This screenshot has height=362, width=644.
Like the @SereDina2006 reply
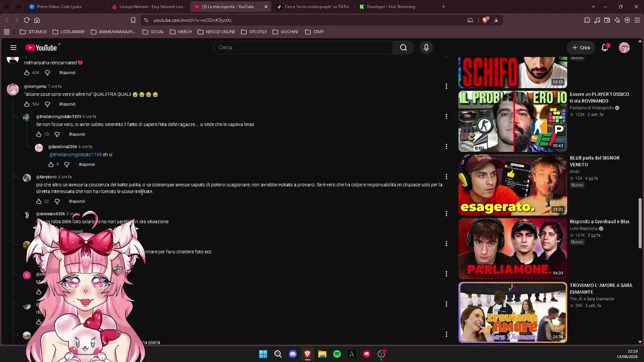click(x=51, y=164)
